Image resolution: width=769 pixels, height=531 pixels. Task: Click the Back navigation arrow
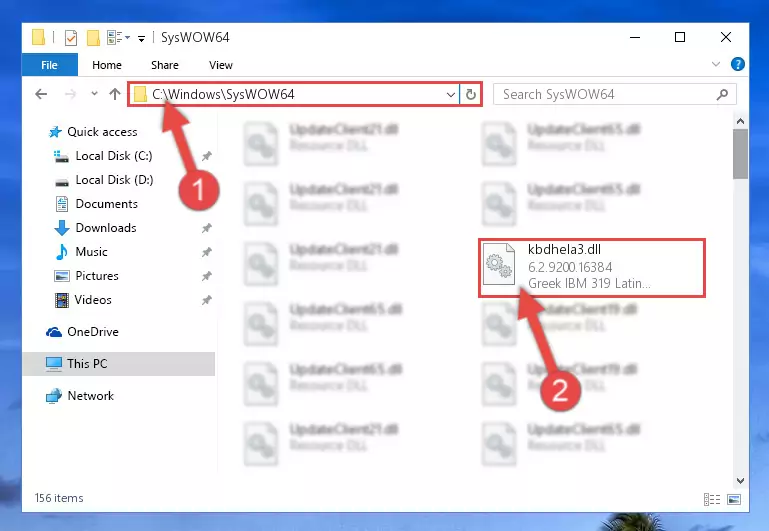pyautogui.click(x=41, y=94)
